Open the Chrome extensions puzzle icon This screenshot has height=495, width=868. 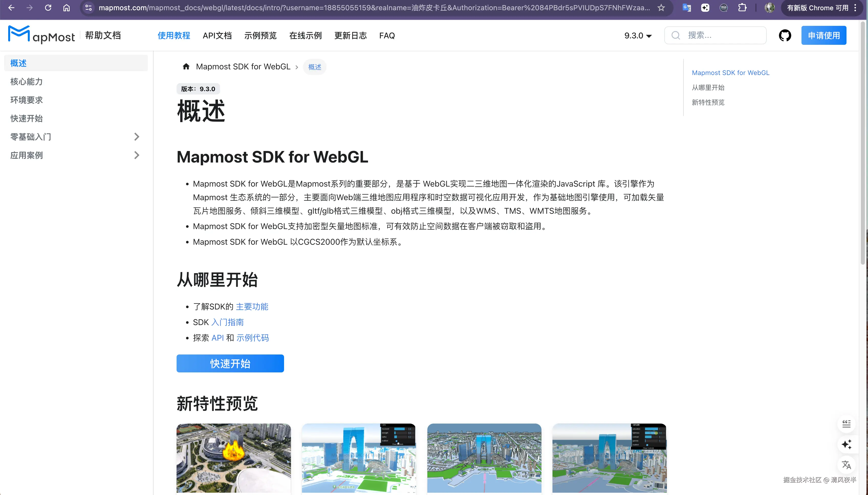tap(742, 7)
